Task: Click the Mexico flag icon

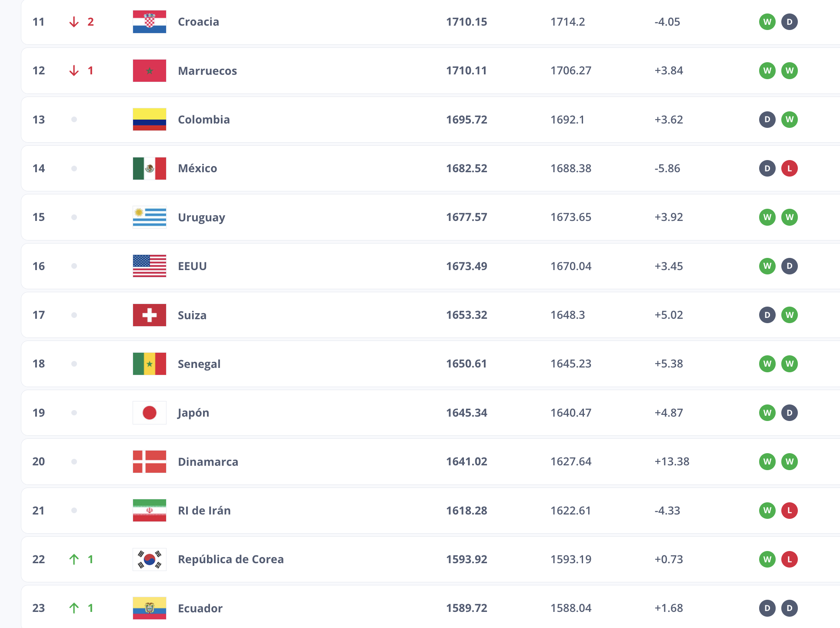Action: [x=149, y=168]
